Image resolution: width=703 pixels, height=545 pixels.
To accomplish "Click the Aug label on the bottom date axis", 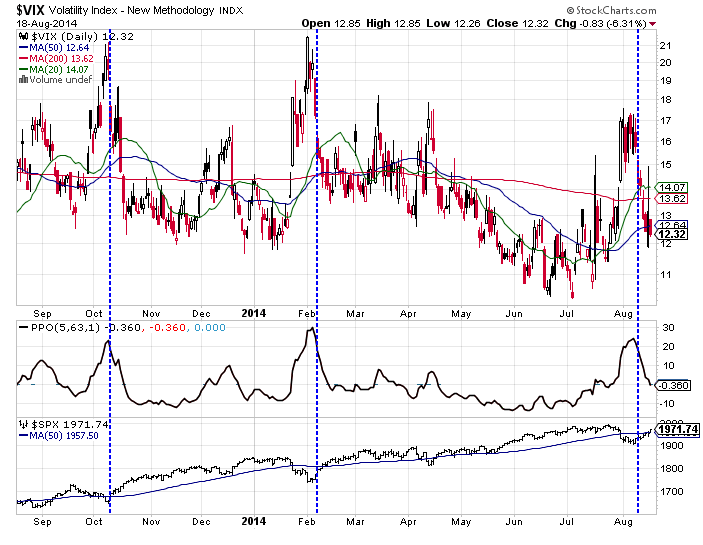I will click(621, 522).
